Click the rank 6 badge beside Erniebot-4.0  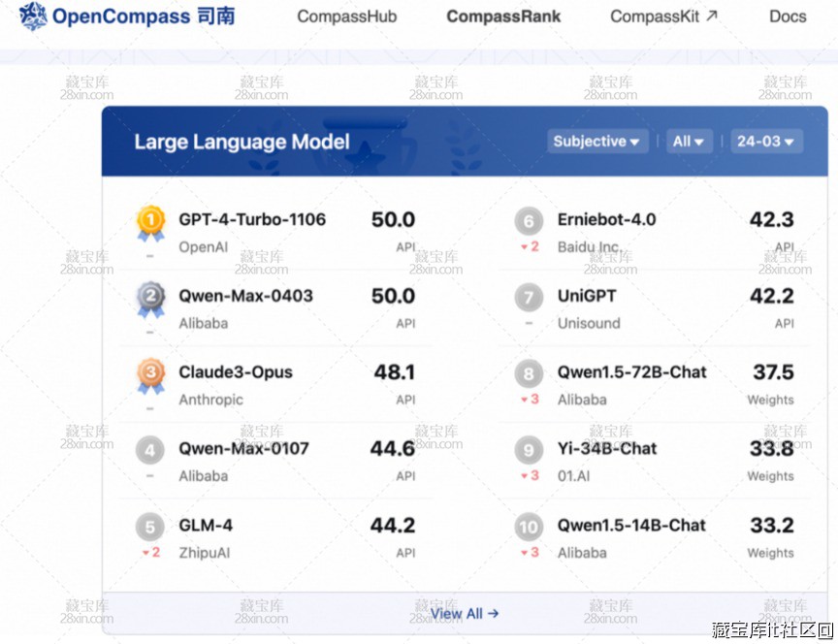(x=529, y=222)
